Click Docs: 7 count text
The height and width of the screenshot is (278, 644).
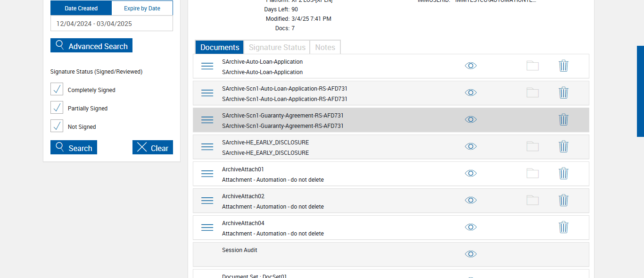pos(285,28)
